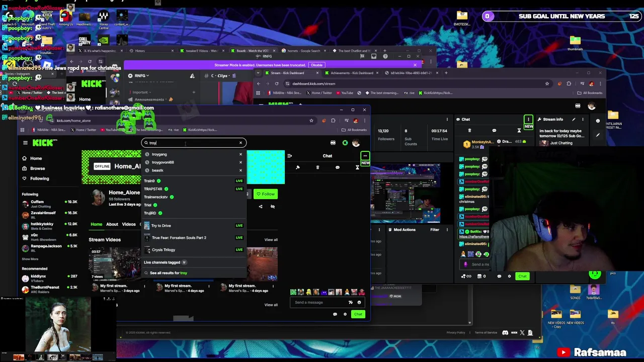The width and height of the screenshot is (644, 362).
Task: Open Following in Kick sidebar
Action: [x=39, y=178]
